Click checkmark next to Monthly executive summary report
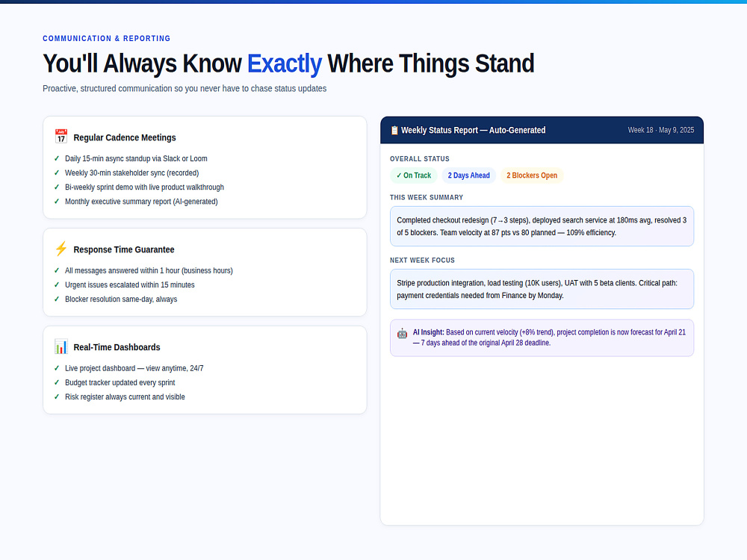The image size is (747, 560). [57, 202]
